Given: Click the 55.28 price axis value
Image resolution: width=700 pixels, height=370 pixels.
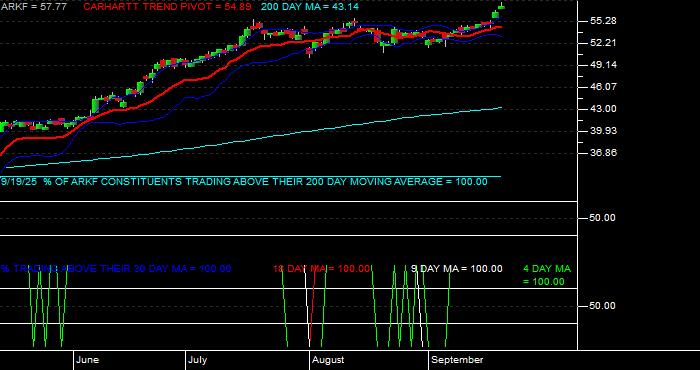Looking at the screenshot, I should point(603,21).
